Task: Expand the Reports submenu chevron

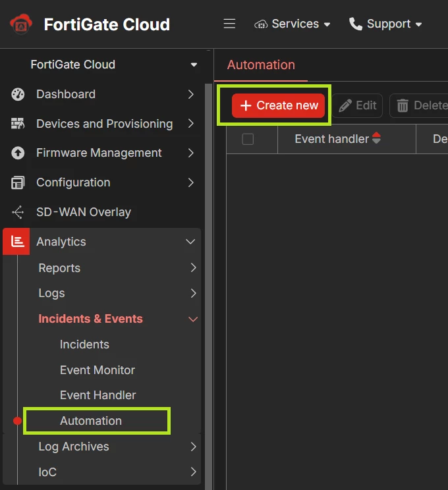Action: (x=193, y=267)
